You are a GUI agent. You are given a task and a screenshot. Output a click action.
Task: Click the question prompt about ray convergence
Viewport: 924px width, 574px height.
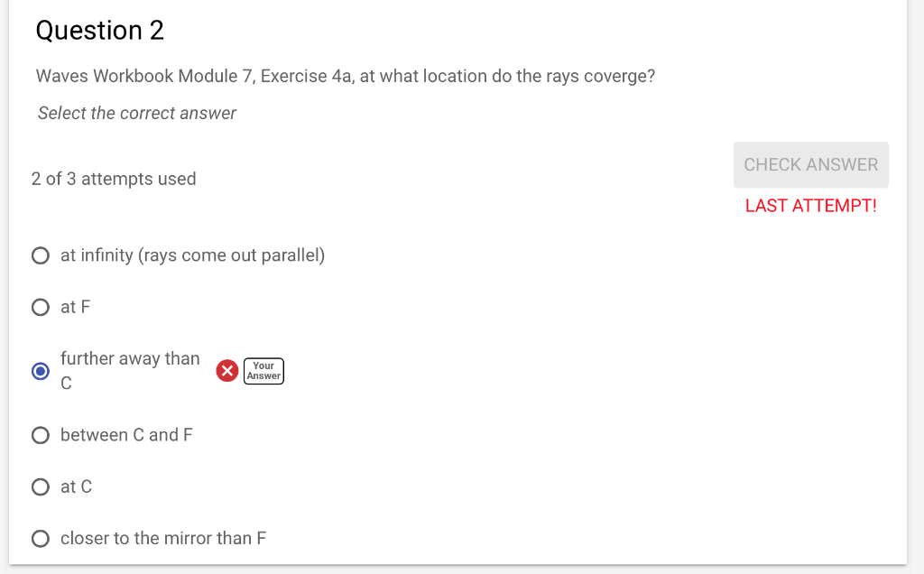pyautogui.click(x=345, y=76)
